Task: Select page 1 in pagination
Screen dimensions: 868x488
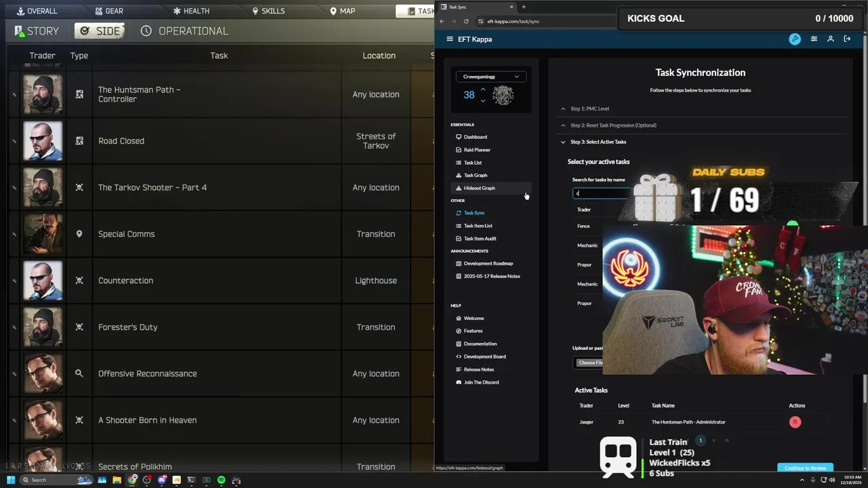Action: click(701, 441)
